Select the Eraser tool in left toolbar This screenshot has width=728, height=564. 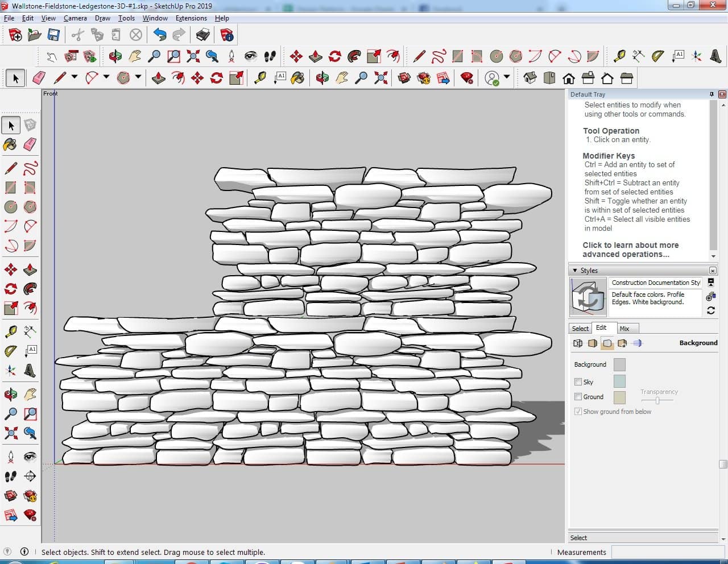pyautogui.click(x=30, y=144)
